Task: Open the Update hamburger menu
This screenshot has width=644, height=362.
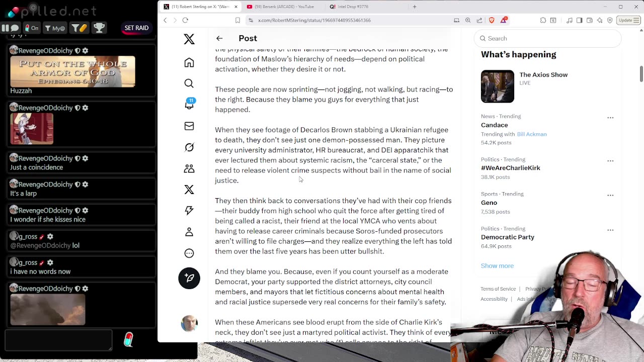Action: (x=629, y=20)
